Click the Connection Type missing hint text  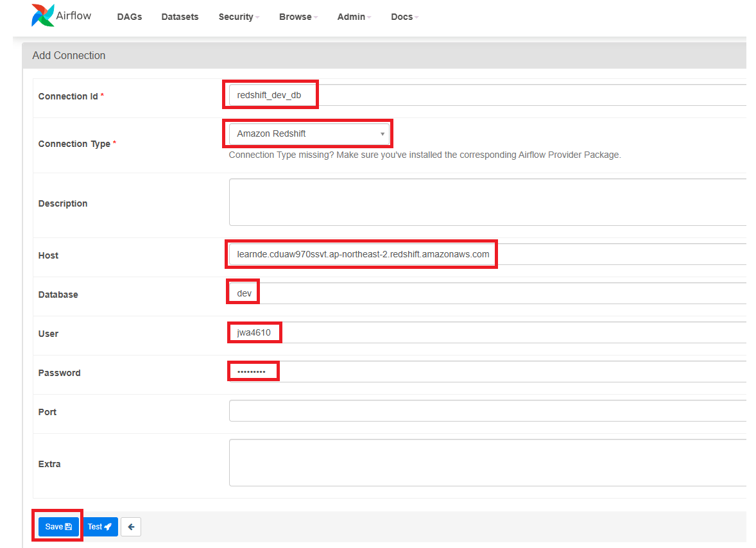pos(425,155)
